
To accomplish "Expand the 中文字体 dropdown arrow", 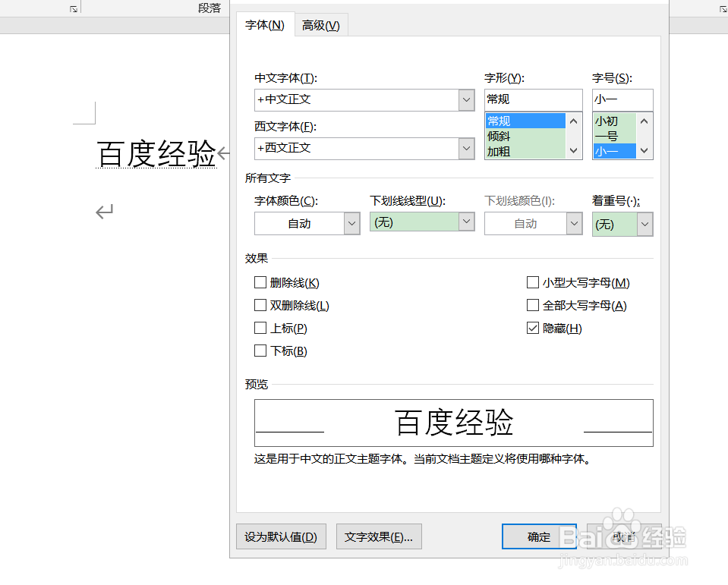I will point(466,99).
